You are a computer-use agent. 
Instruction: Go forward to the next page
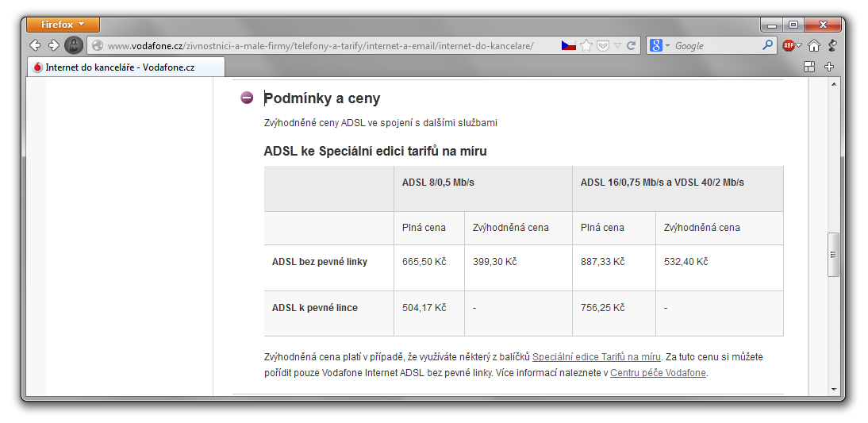(x=53, y=45)
